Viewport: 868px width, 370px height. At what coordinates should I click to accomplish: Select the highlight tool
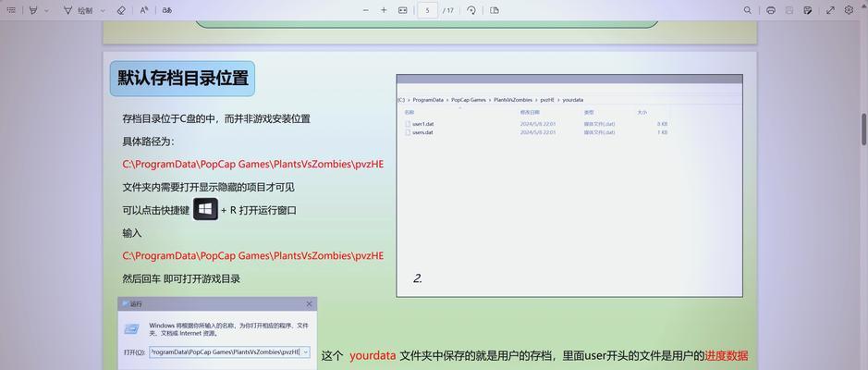pos(33,10)
